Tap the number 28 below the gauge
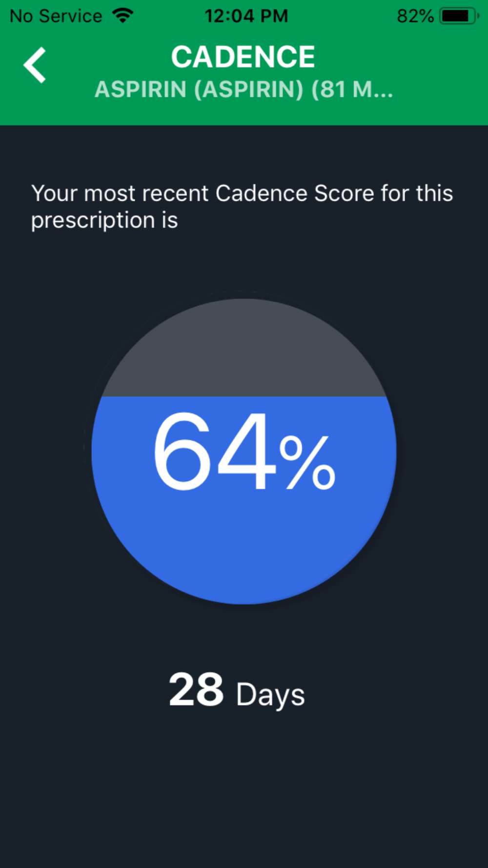 196,689
